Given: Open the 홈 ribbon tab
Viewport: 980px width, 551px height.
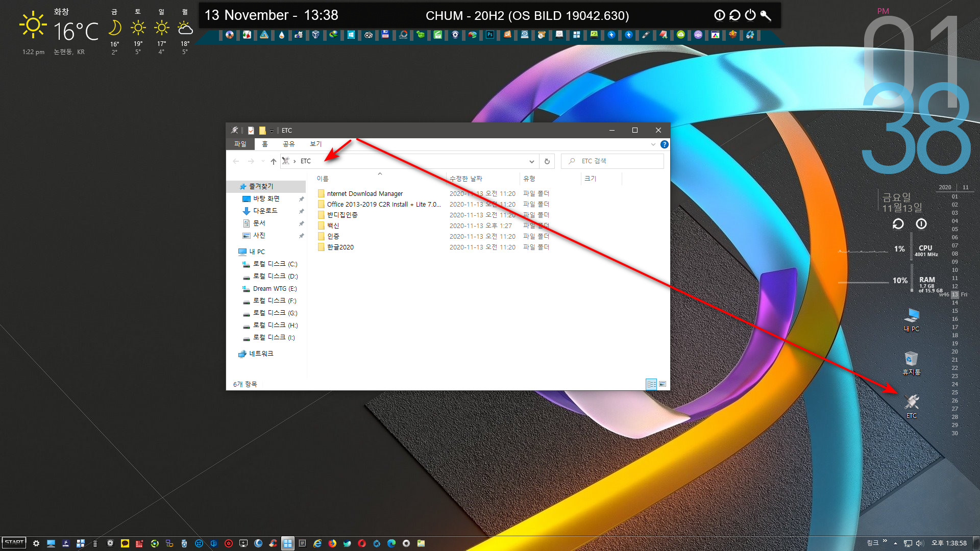Looking at the screenshot, I should [x=265, y=144].
